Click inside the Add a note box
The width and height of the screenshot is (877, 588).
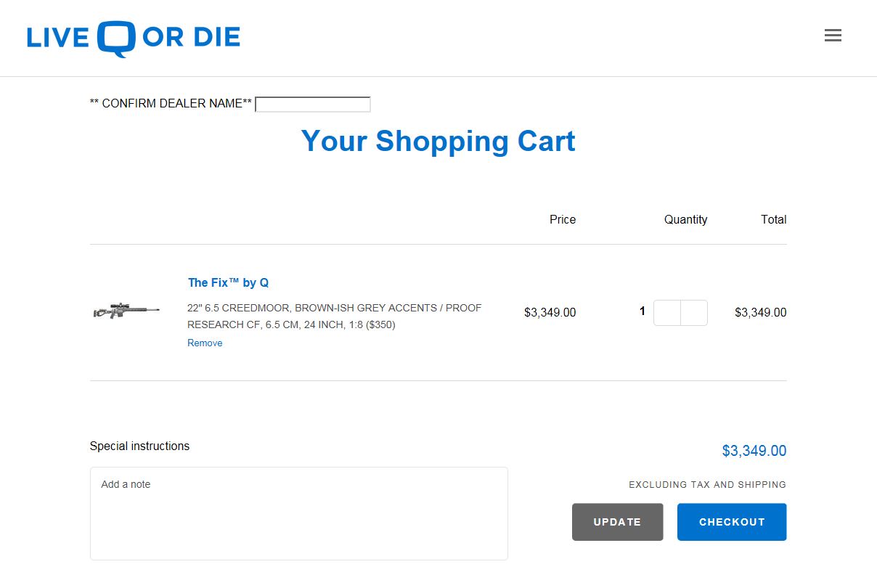tap(298, 513)
